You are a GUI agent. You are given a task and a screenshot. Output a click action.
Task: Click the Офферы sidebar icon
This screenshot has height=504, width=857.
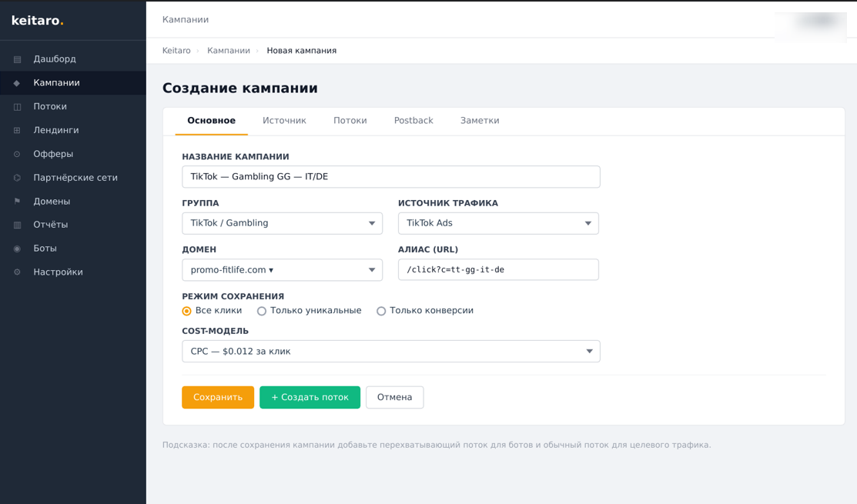pos(17,155)
